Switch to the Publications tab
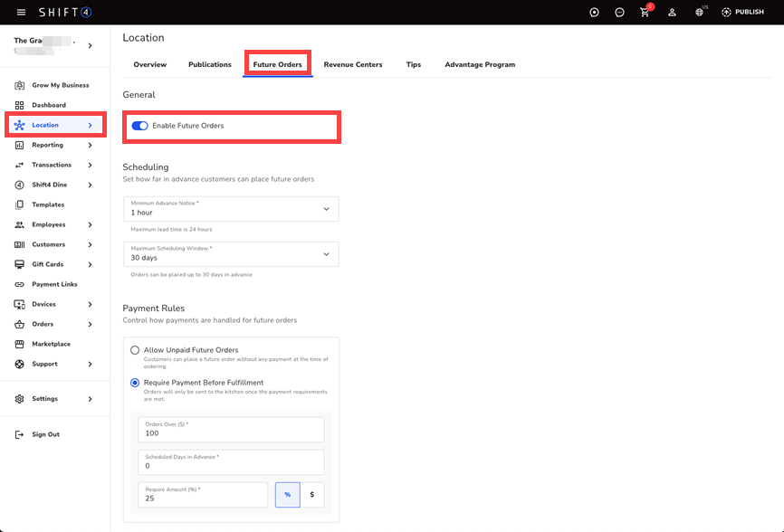Image resolution: width=784 pixels, height=532 pixels. pyautogui.click(x=210, y=64)
